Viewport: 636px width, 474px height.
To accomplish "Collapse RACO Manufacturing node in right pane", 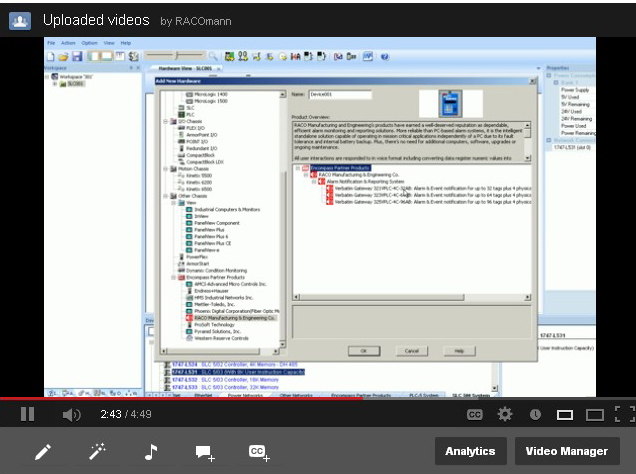I will click(306, 175).
